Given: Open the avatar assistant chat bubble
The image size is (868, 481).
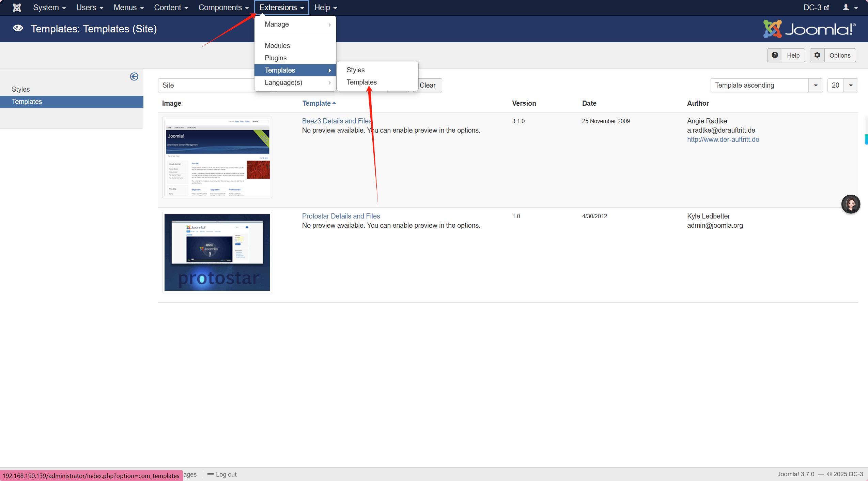Looking at the screenshot, I should tap(851, 204).
